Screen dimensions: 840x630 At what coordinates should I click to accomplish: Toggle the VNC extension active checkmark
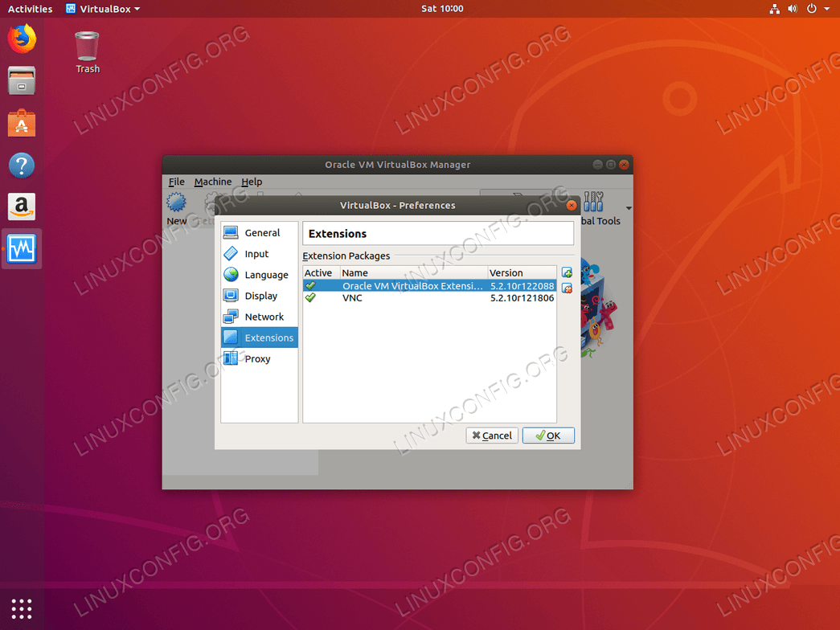311,297
